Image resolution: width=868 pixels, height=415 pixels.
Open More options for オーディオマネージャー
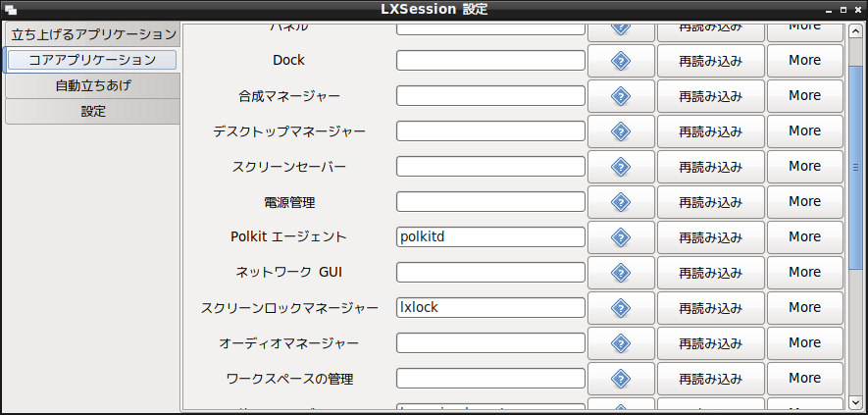click(804, 343)
